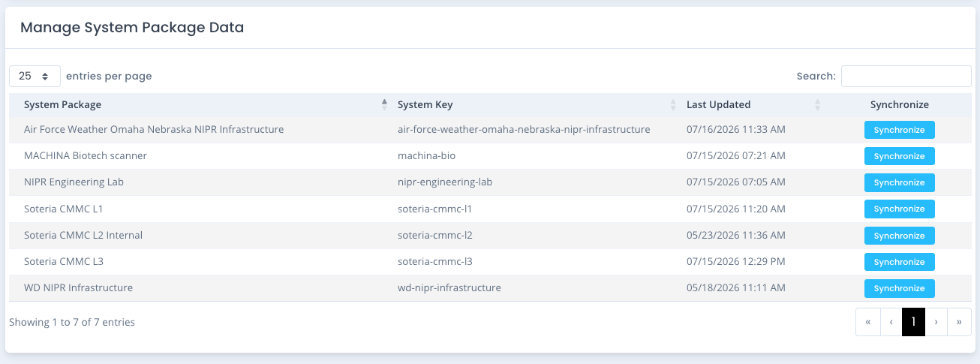Click date 05/18/2026 11:11 AM
The height and width of the screenshot is (364, 980).
click(x=736, y=287)
